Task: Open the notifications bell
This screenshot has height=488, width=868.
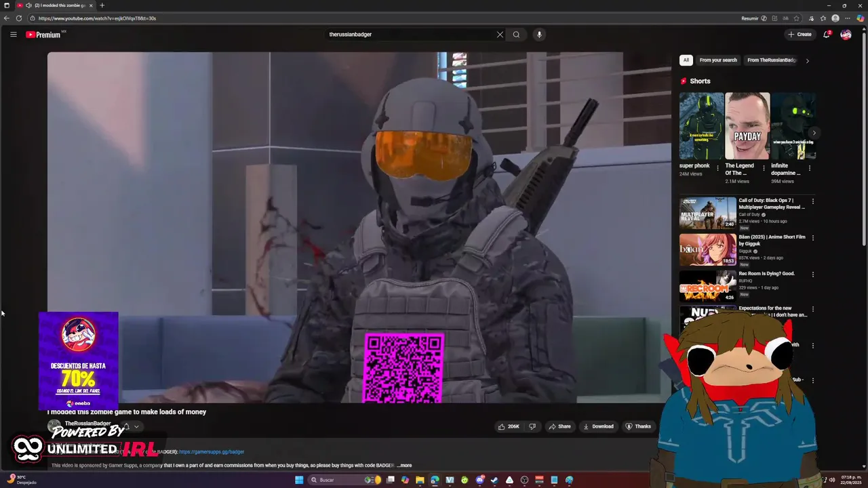Action: [x=827, y=35]
